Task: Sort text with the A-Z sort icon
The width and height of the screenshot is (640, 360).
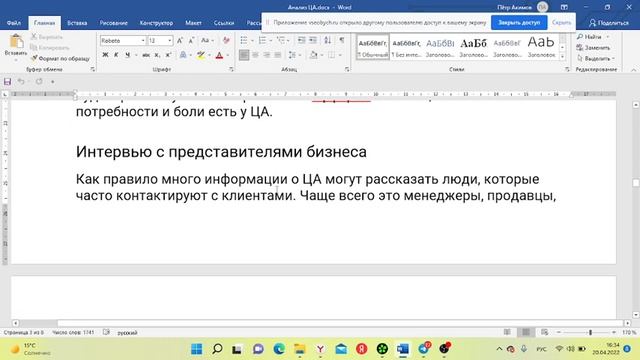Action: [x=327, y=40]
